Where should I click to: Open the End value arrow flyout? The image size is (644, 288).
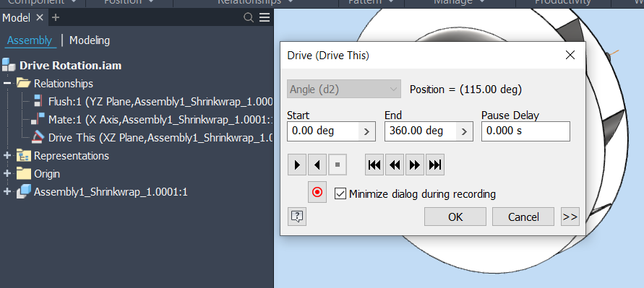(464, 131)
